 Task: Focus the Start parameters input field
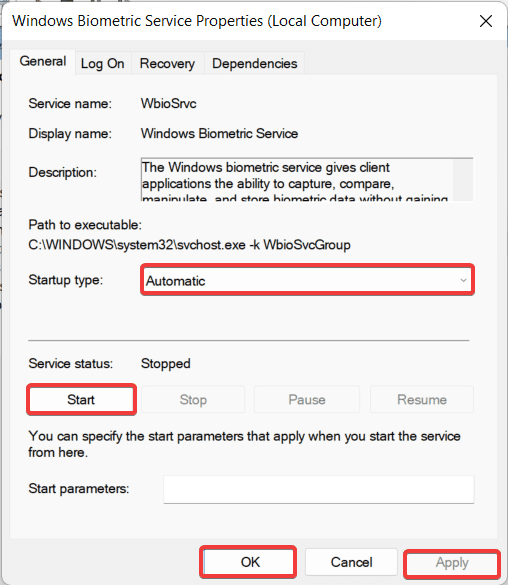[x=319, y=489]
